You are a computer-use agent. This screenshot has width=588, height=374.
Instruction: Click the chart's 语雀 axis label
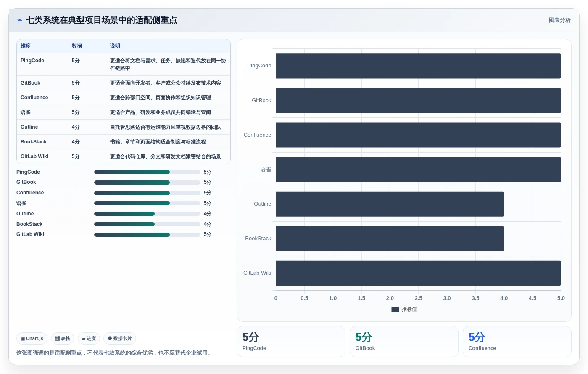pos(266,170)
